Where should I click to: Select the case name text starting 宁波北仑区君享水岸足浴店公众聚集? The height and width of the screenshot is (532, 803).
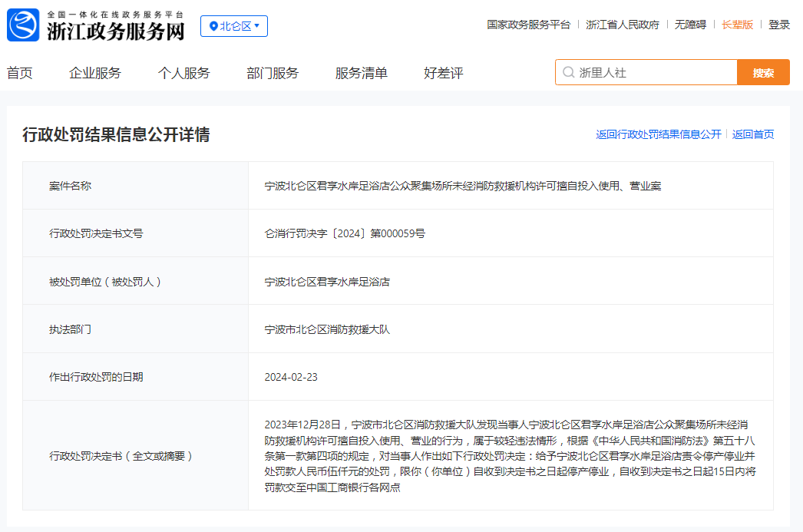tap(463, 186)
